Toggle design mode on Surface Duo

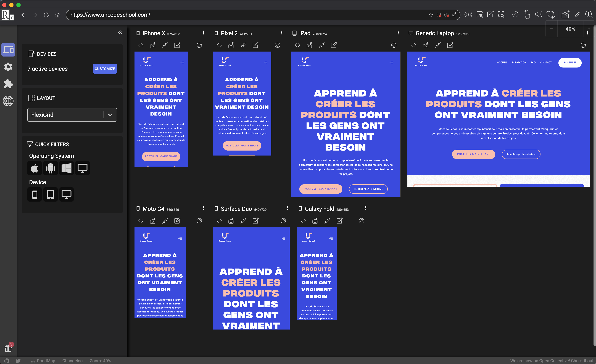coord(255,221)
